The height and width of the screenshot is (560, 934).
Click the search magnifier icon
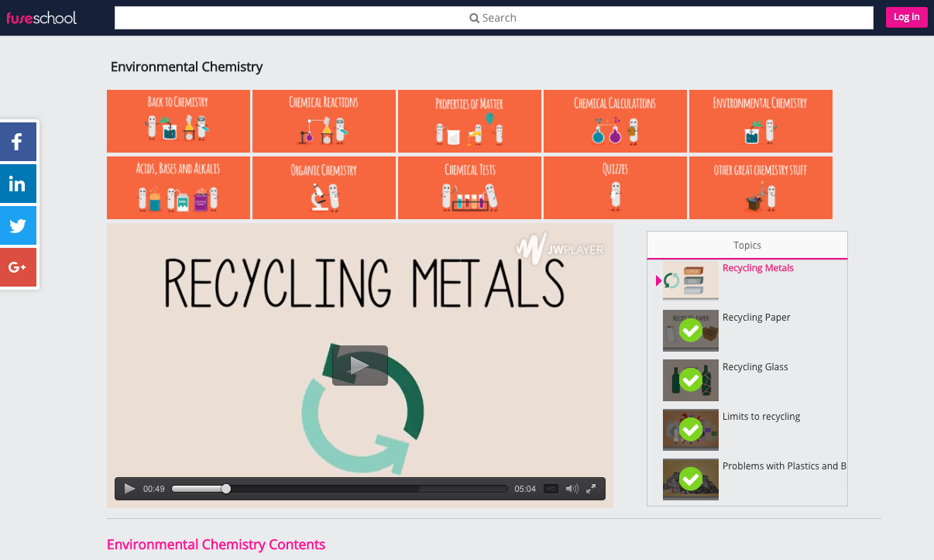(x=475, y=17)
